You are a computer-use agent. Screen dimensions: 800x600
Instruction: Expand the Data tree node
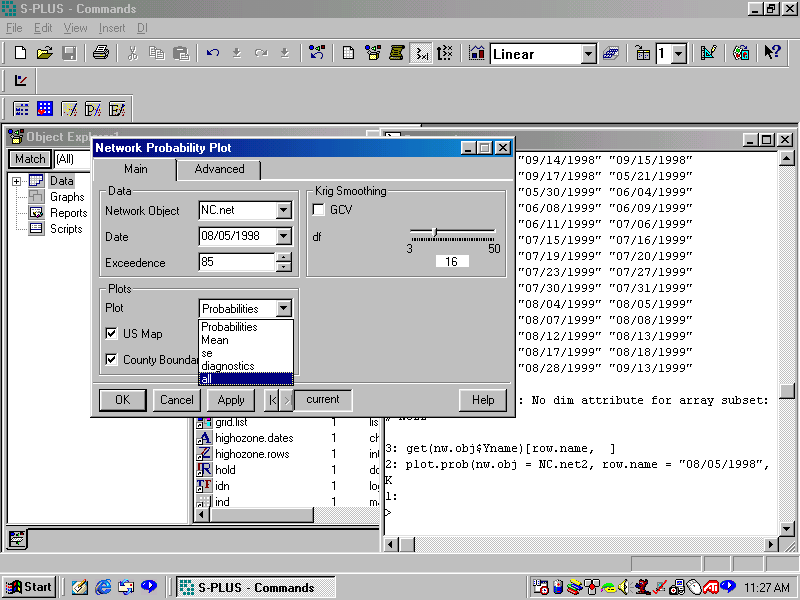click(x=16, y=181)
